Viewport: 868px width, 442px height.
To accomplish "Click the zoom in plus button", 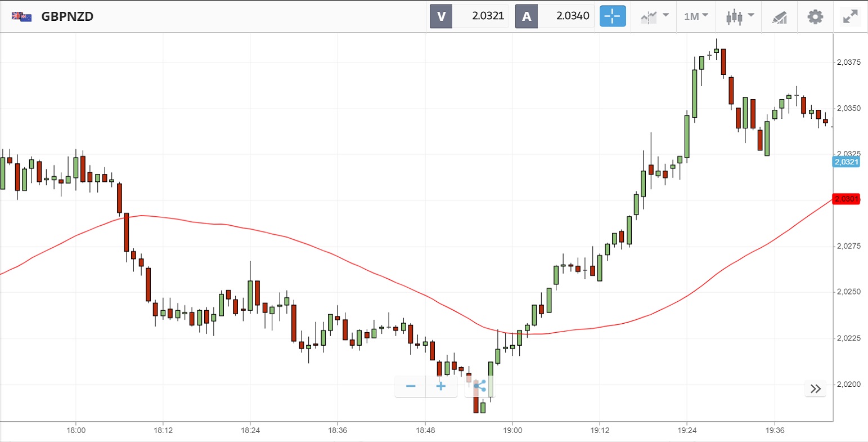I will pos(441,386).
